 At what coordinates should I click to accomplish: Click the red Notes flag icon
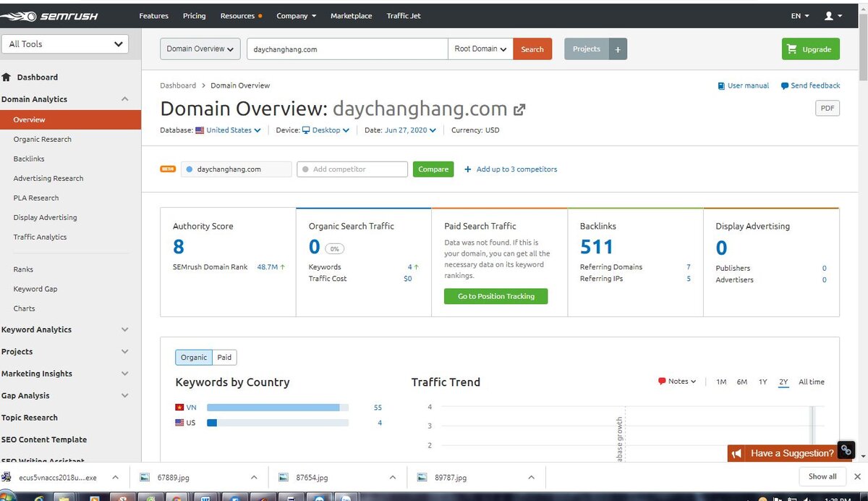click(x=662, y=382)
